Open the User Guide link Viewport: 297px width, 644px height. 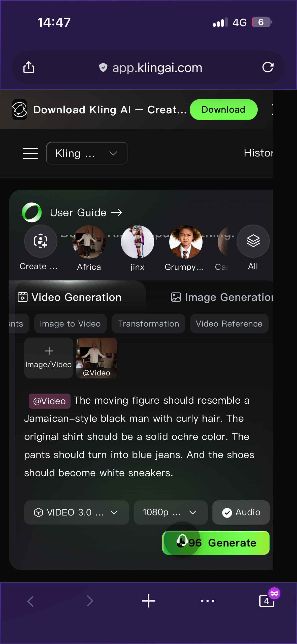click(x=86, y=213)
